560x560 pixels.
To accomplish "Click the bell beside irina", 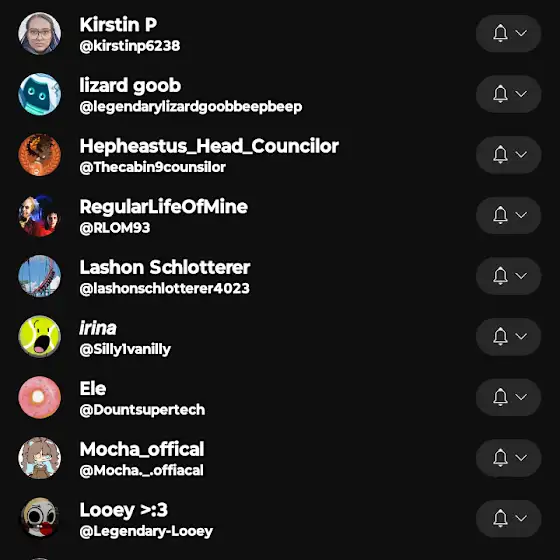I will coord(500,336).
